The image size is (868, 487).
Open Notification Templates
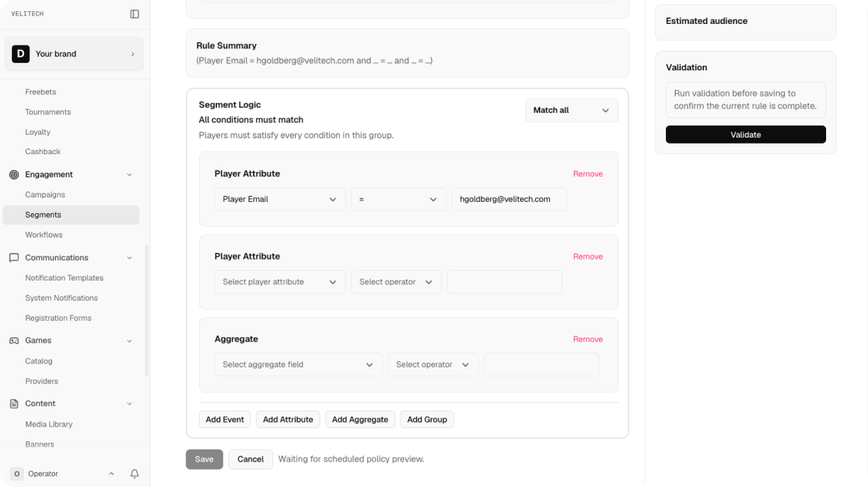pos(64,278)
